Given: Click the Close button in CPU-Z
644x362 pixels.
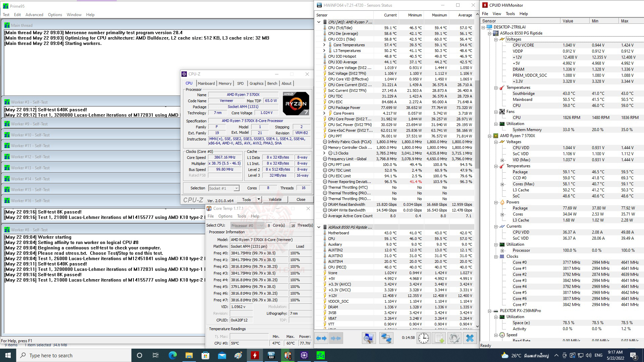Looking at the screenshot, I should click(301, 199).
